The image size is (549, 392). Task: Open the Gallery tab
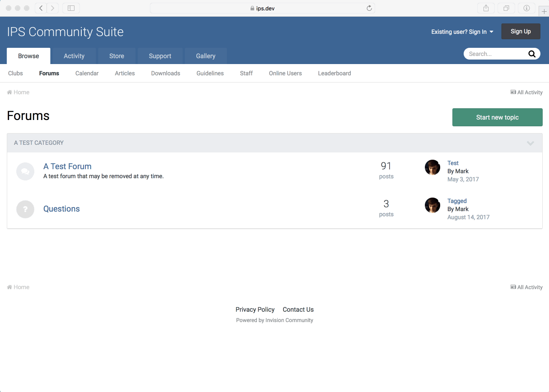pos(205,56)
